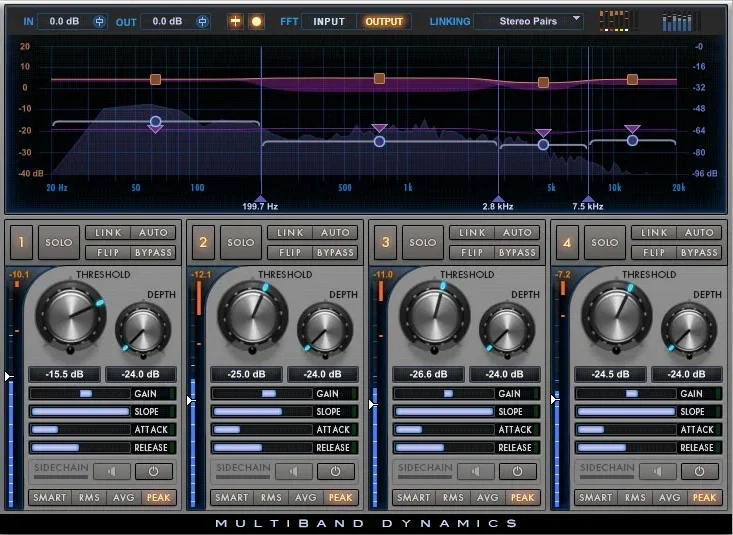The image size is (733, 535).
Task: Toggle band 2 sidechain listen speaker icon
Action: click(x=294, y=471)
